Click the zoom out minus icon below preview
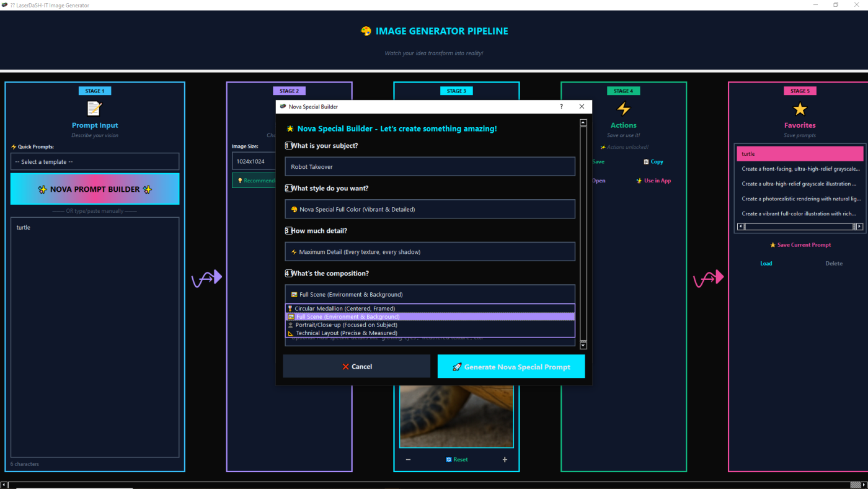This screenshot has width=868, height=489. [x=408, y=460]
